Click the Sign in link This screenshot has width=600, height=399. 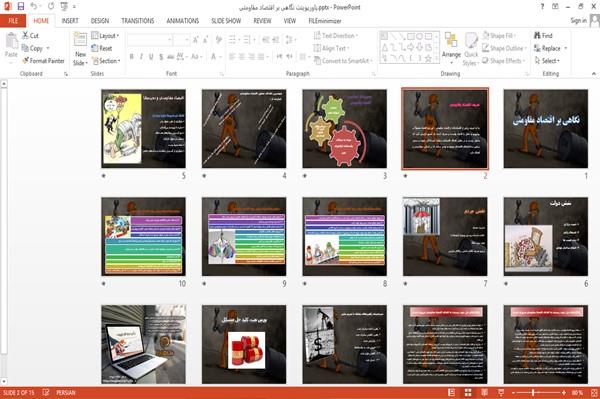pyautogui.click(x=578, y=21)
